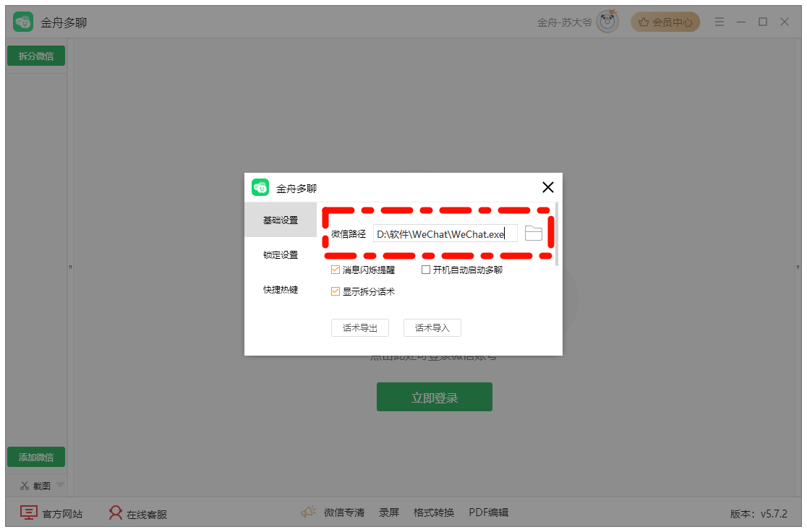The image size is (807, 532).
Task: Select the 基础设置 tab
Action: tap(281, 220)
